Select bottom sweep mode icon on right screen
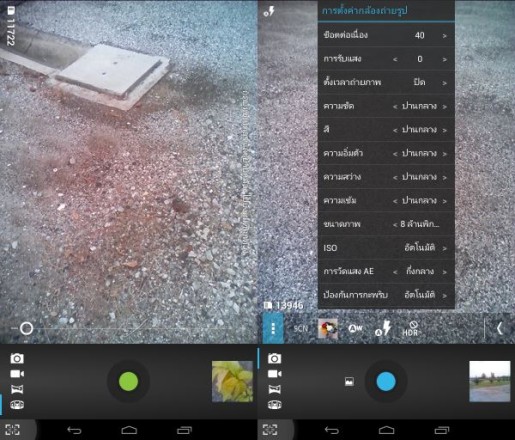 point(274,405)
